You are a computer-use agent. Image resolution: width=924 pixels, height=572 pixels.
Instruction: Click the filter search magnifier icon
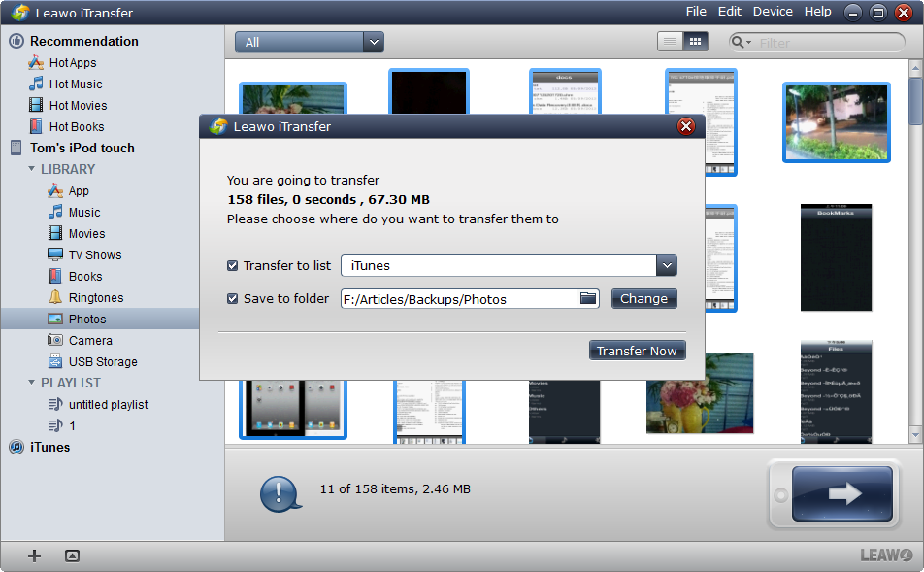(738, 42)
